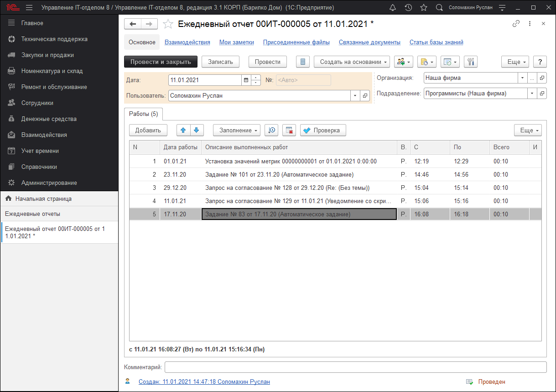Switch to the Присоединенные файлы tab

click(296, 42)
